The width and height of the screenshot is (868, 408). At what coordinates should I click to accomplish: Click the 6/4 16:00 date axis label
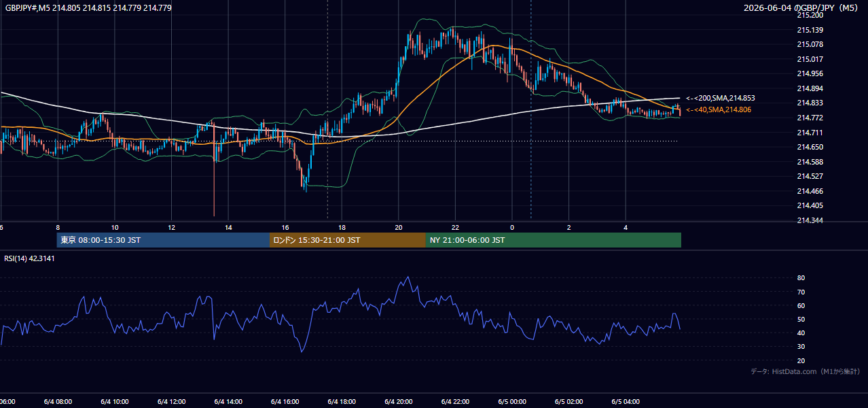pos(285,401)
